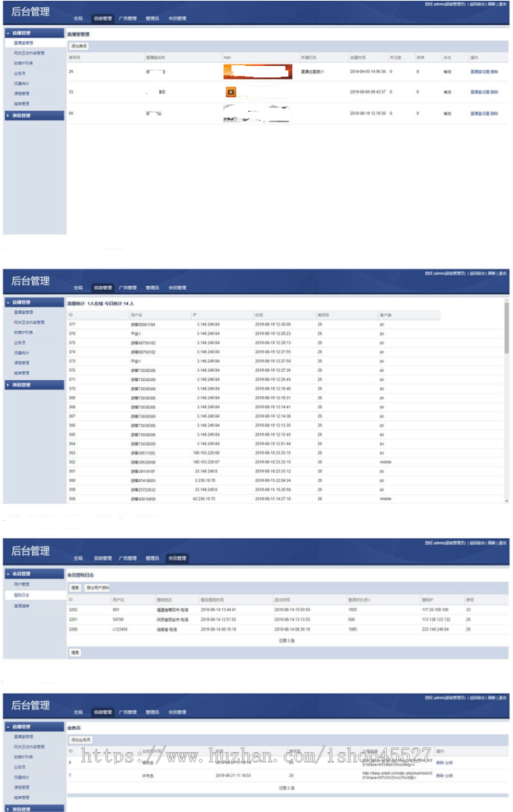Screen dimensions: 513x812
Task: Click the logo banner thumbnail of room 26
Action: click(x=258, y=71)
